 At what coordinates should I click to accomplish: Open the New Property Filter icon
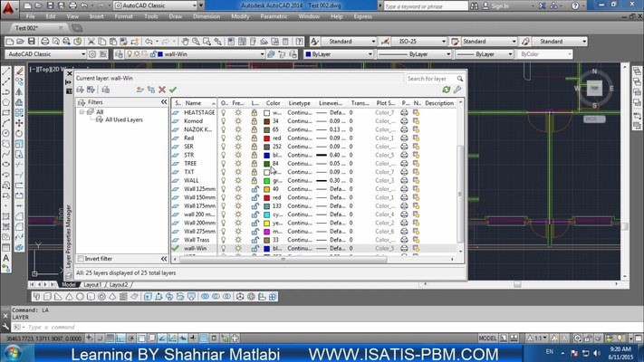tap(80, 90)
